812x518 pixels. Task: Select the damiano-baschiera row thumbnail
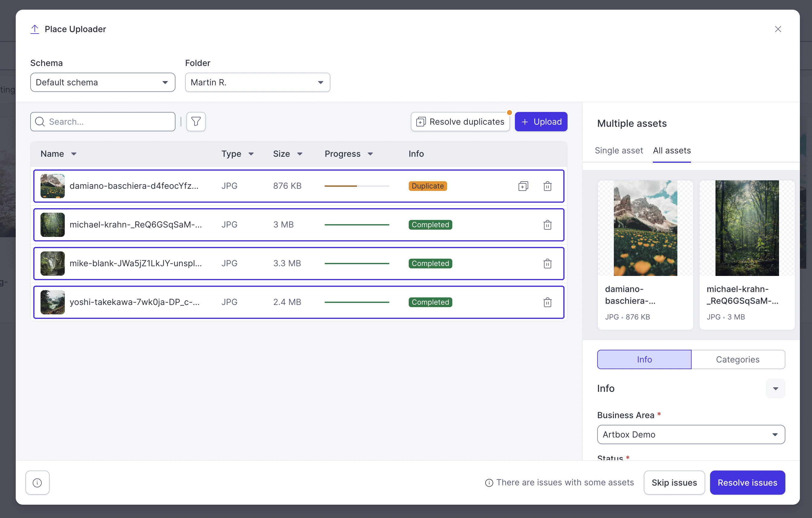pos(53,186)
